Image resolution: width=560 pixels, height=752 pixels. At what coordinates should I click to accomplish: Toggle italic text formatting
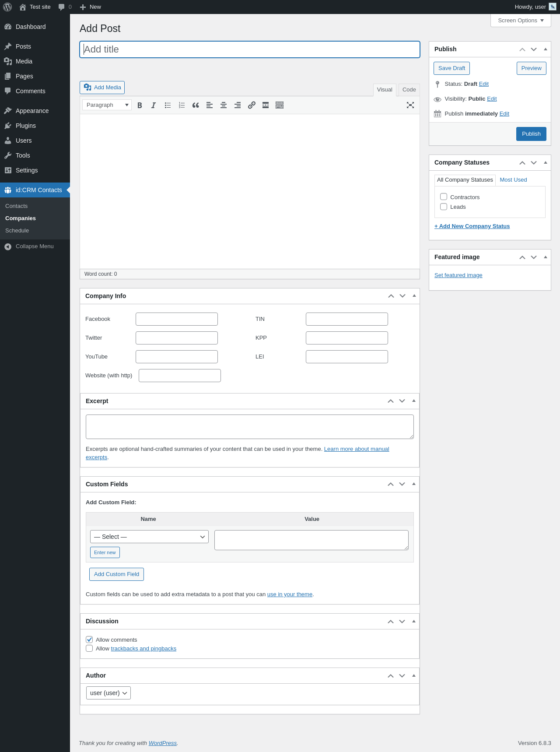tap(154, 105)
